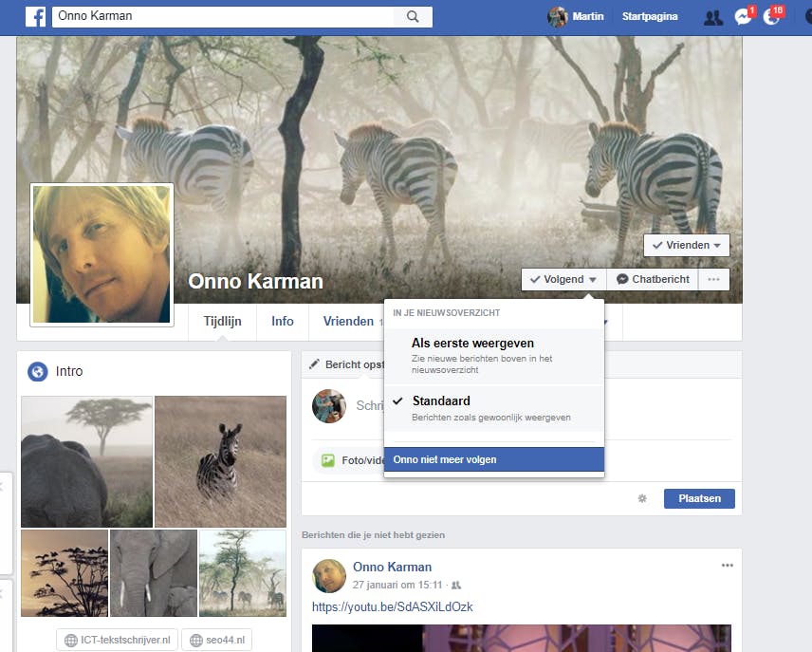Select Als eerste weergeven option
The height and width of the screenshot is (652, 812).
[494, 356]
